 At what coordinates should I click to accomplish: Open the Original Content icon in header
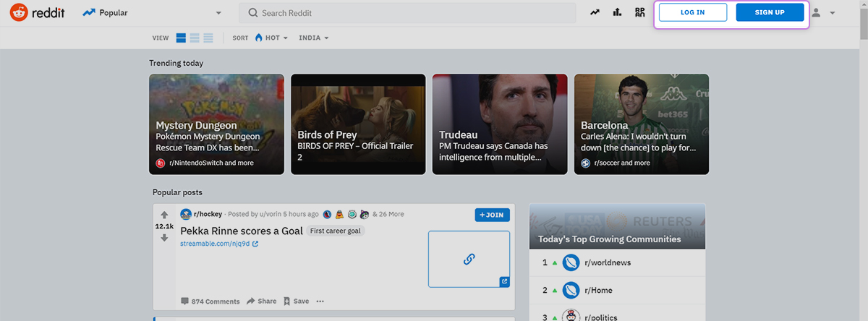point(639,12)
